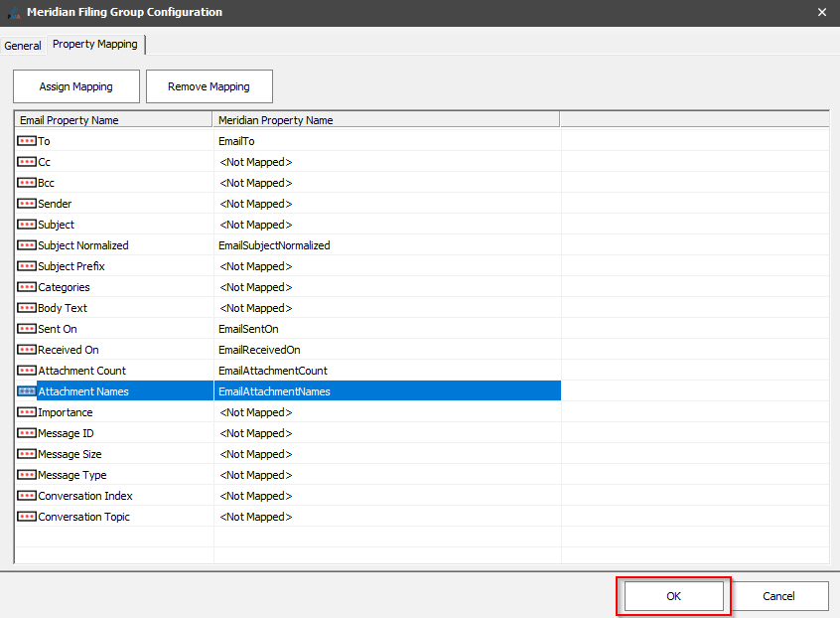Screen dimensions: 840x618
Task: Click the property icon beside Sender
Action: click(x=26, y=204)
